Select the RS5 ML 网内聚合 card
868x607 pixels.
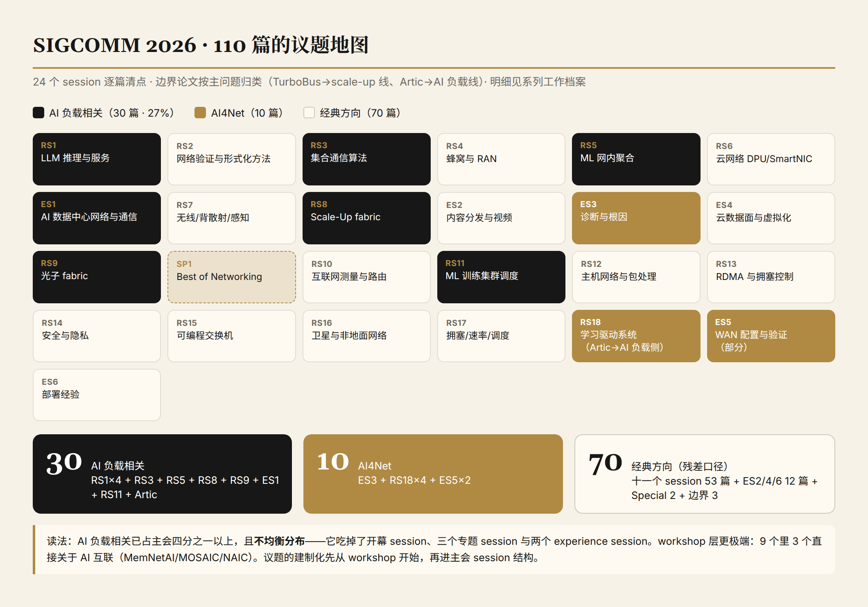pos(636,159)
